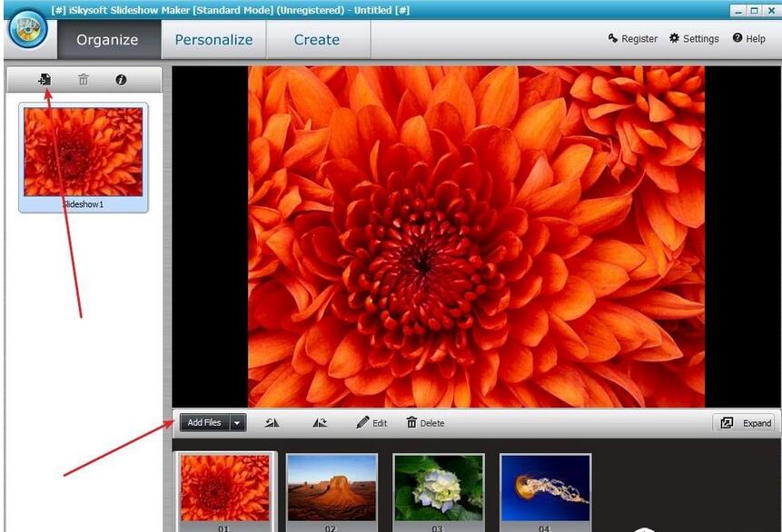Add a new slideshow in the left panel
This screenshot has width=782, height=532.
click(x=43, y=79)
